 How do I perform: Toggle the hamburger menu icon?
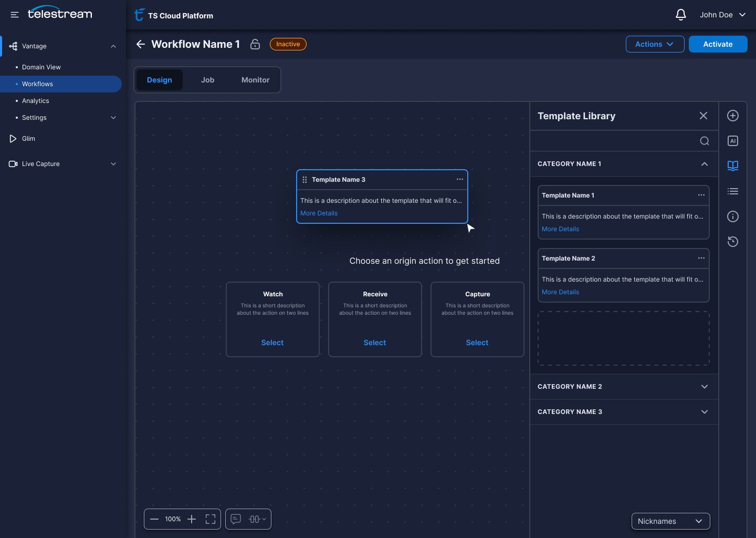15,15
